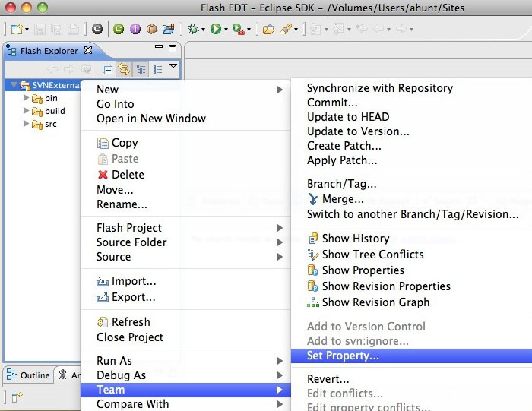Open Flash Explorer view menu triangle
This screenshot has width=532, height=411.
(x=173, y=66)
